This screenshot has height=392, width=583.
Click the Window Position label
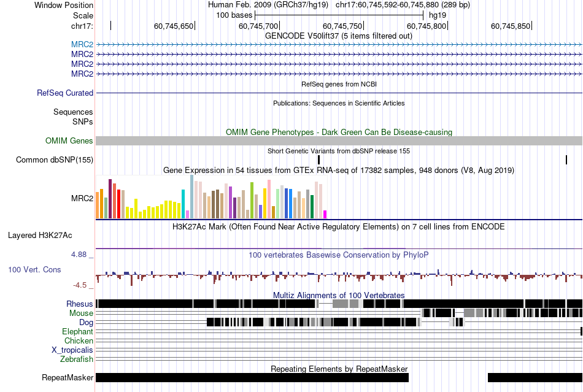click(64, 5)
